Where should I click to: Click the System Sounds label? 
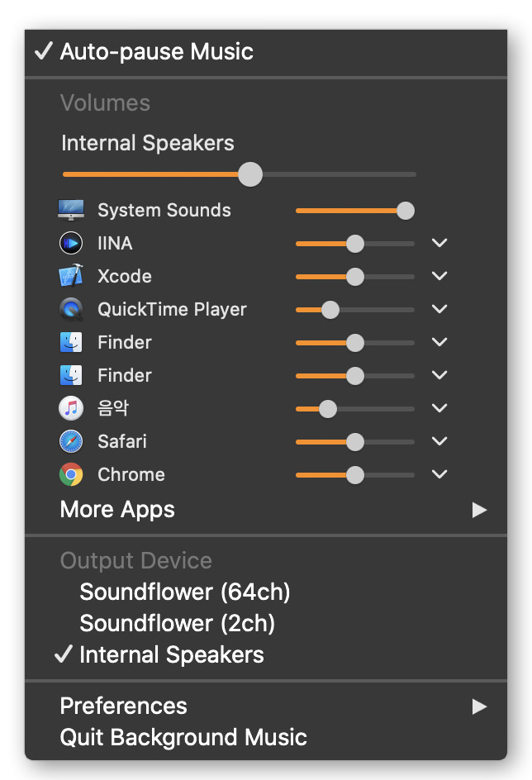coord(164,211)
